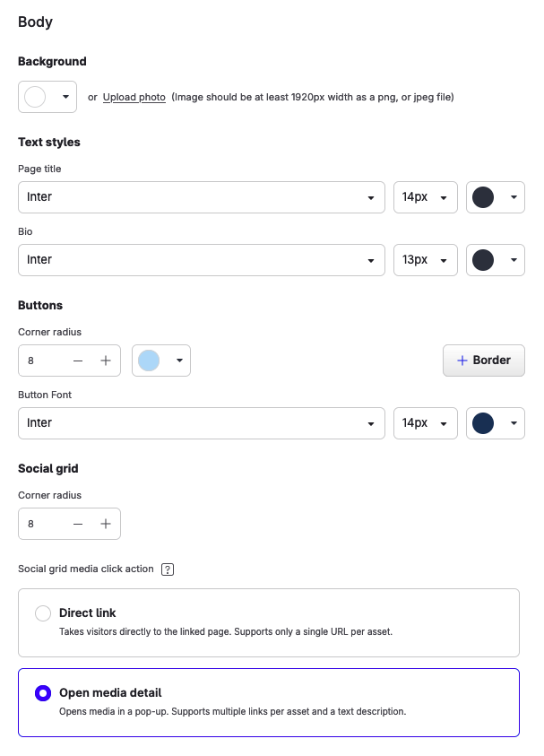Select the Open media detail radio option

tap(43, 693)
